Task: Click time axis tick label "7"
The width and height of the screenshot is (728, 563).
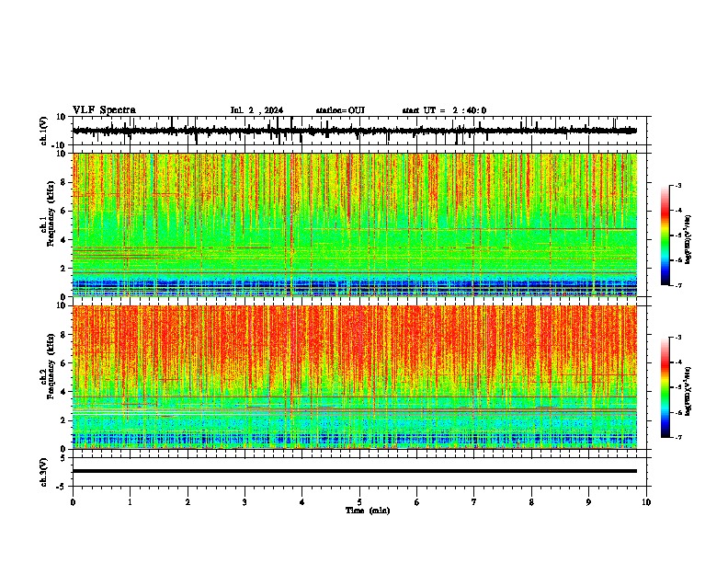Action: click(x=474, y=502)
